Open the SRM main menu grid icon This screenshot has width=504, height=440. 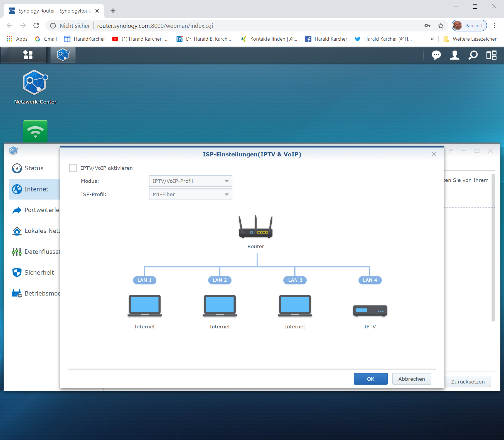(28, 55)
